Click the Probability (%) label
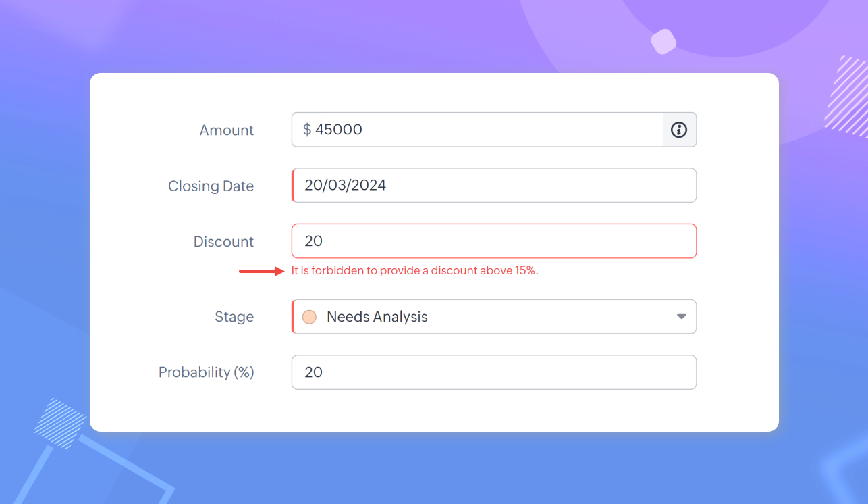Viewport: 868px width, 504px height. 206,372
